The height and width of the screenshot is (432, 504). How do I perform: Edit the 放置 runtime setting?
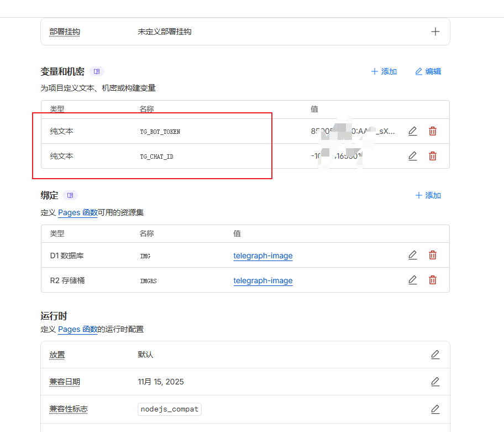[x=435, y=355]
